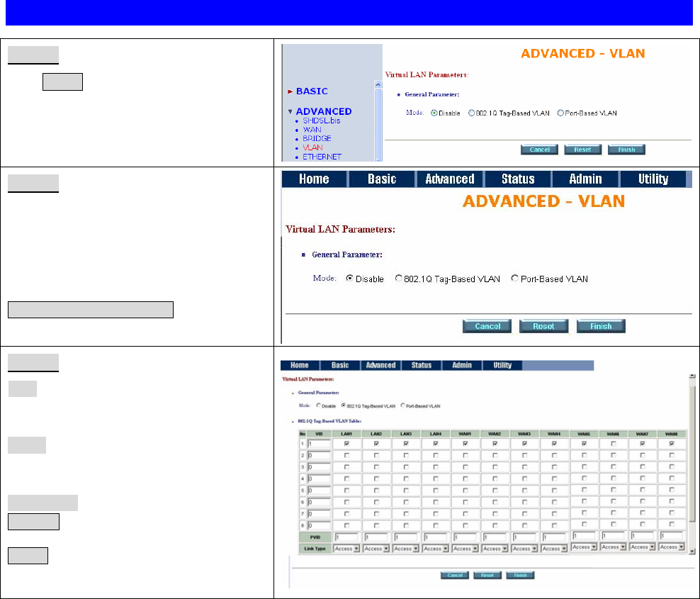
Task: Check WAN4 for VLAN row 4
Action: tap(554, 478)
